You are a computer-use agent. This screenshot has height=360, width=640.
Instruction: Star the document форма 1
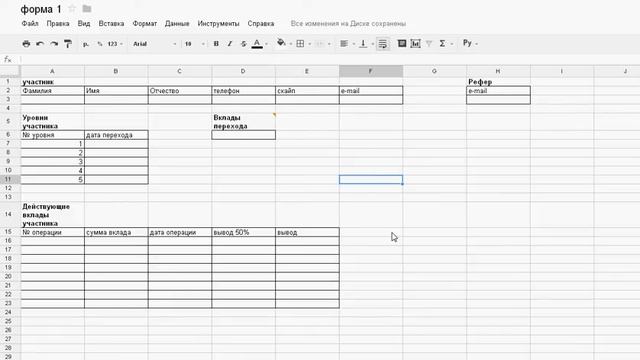click(x=72, y=9)
